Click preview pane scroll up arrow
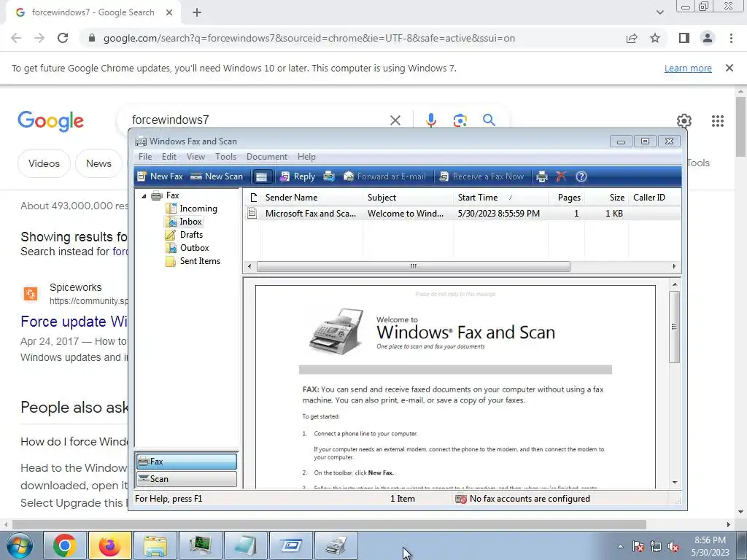This screenshot has width=747, height=560. (675, 285)
